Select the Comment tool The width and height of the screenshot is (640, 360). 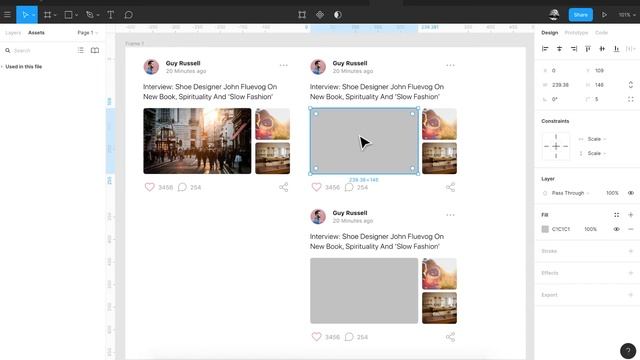click(x=128, y=15)
